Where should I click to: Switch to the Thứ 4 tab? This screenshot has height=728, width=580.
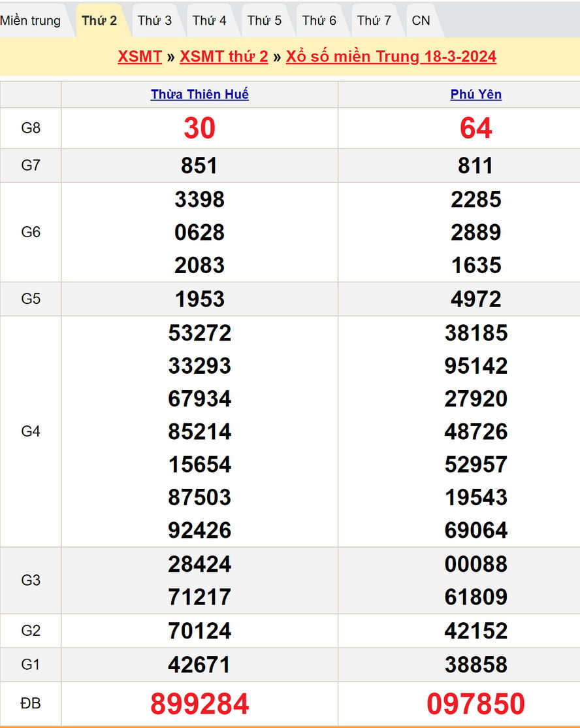pos(209,20)
